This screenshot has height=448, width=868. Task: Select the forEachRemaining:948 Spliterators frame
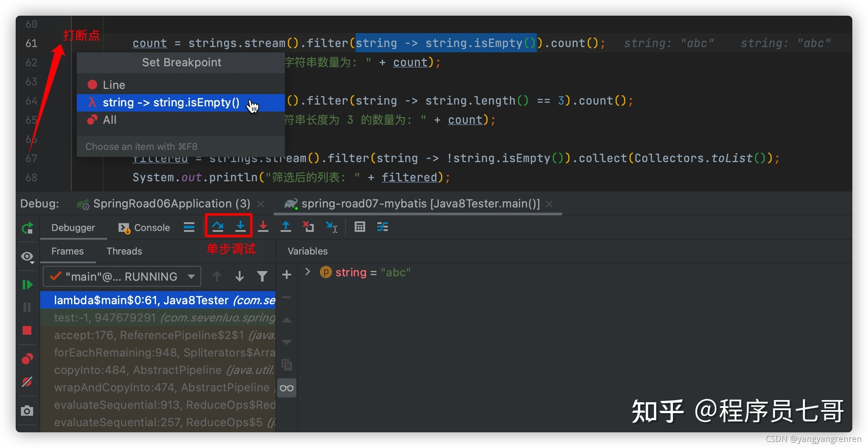[x=158, y=352]
